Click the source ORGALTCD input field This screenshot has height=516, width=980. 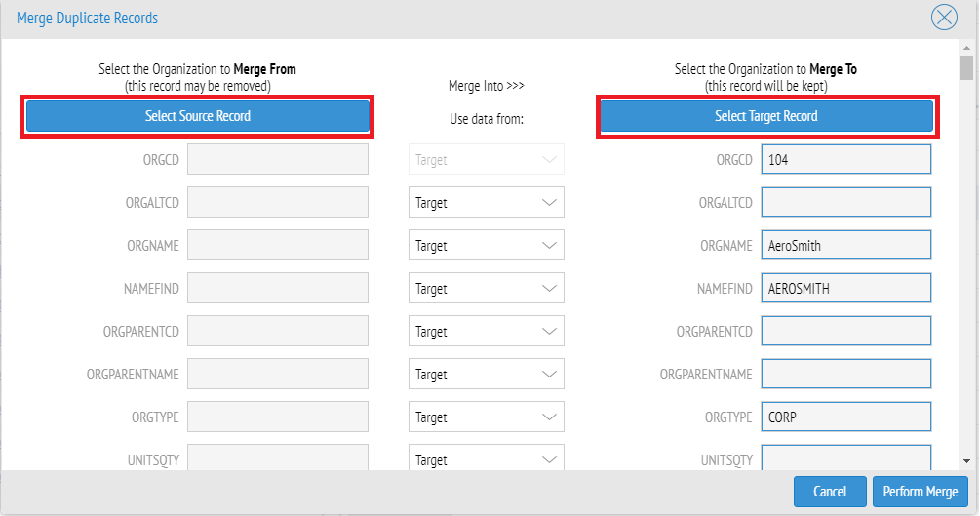coord(278,203)
